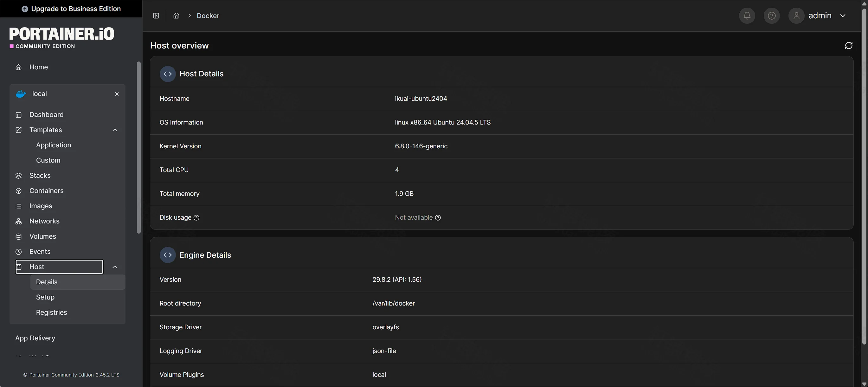Collapse the Host submenu chevron
Image resolution: width=868 pixels, height=387 pixels.
click(x=115, y=267)
